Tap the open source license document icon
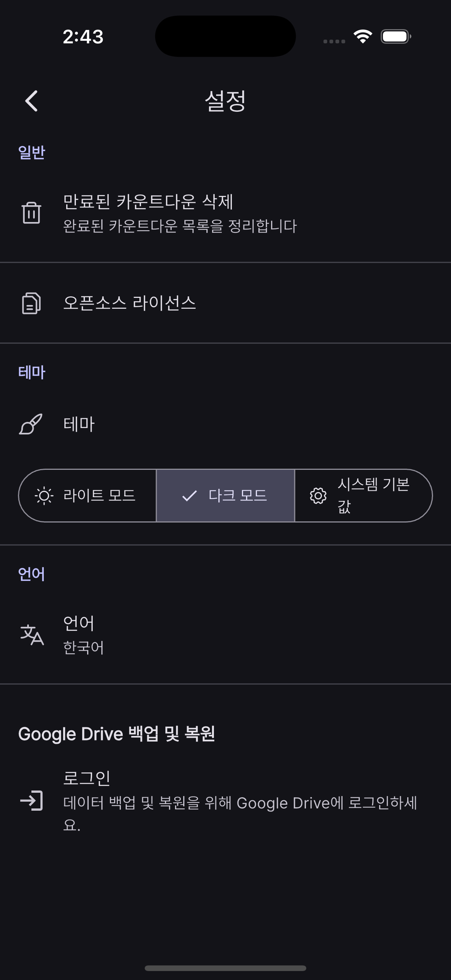The image size is (451, 980). tap(31, 303)
